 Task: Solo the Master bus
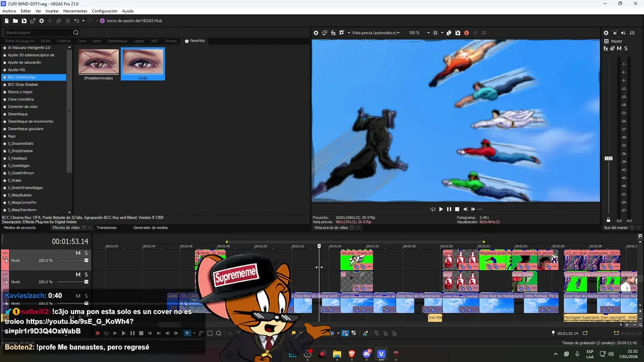[x=626, y=48]
